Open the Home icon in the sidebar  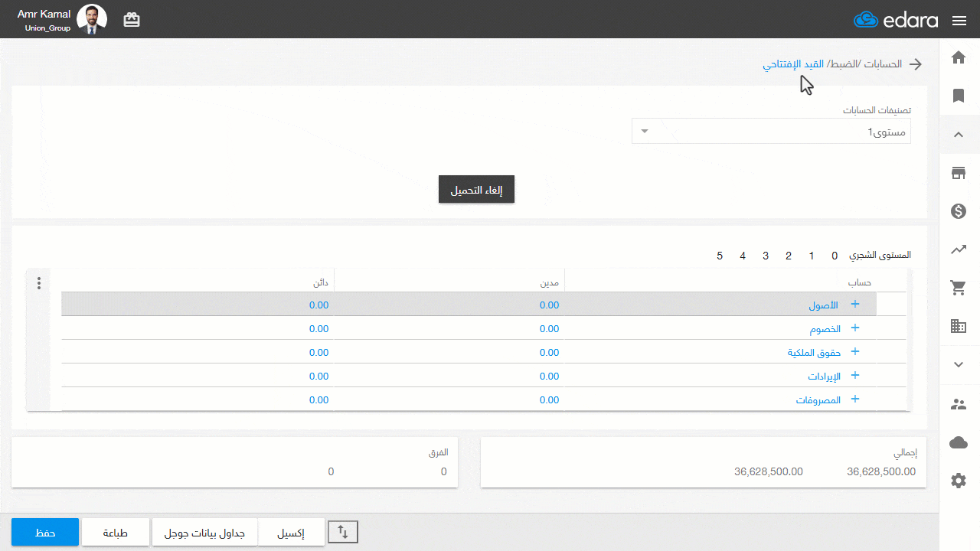tap(959, 57)
